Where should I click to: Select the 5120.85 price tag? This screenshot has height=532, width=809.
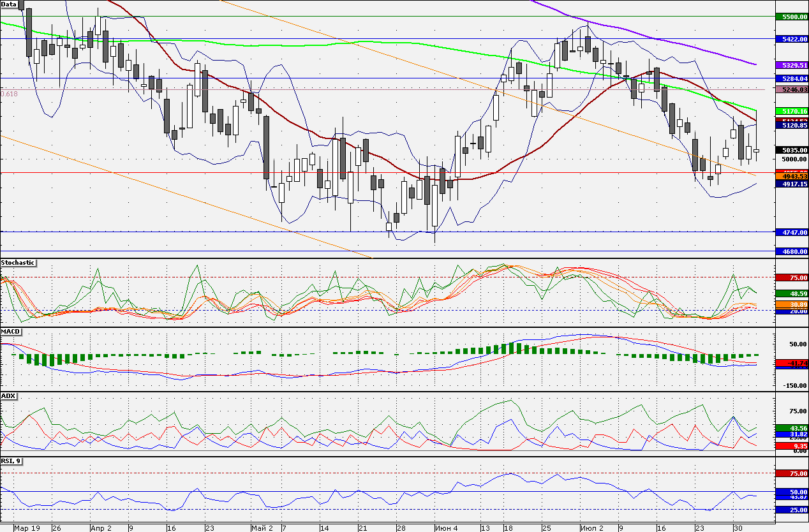coord(791,126)
